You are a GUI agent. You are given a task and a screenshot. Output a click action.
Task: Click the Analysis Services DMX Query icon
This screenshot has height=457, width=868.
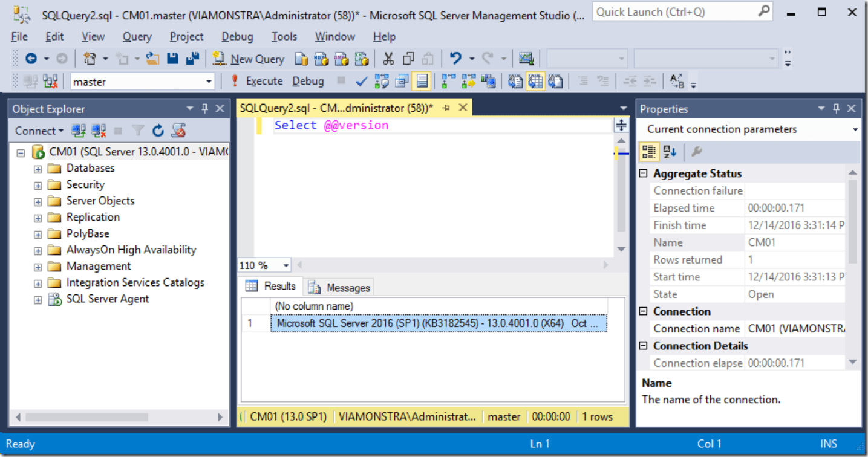[x=341, y=59]
